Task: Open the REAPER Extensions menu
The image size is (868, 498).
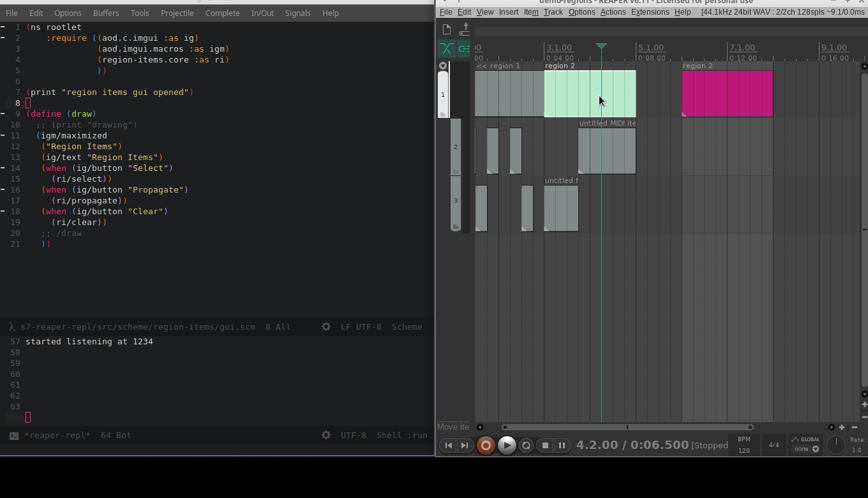Action: [650, 12]
